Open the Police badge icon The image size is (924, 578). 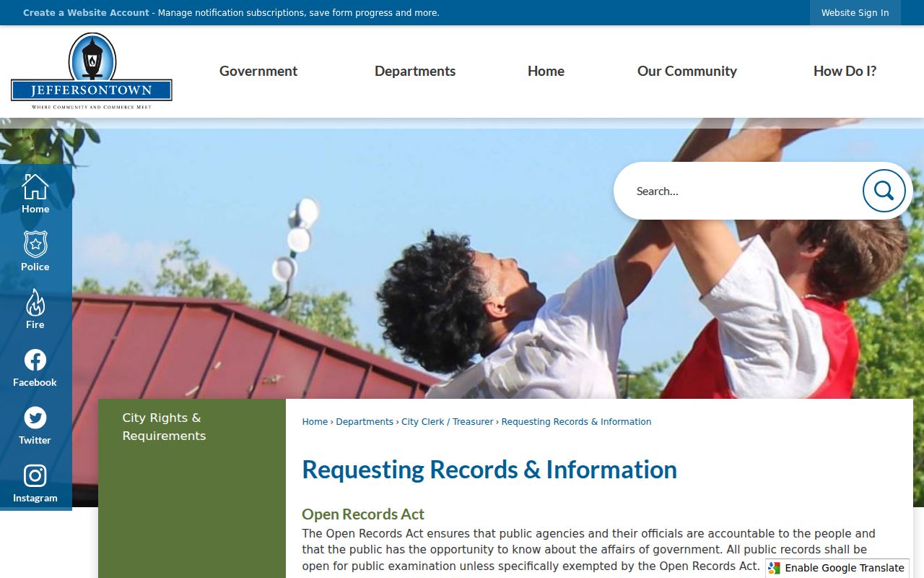[x=35, y=244]
